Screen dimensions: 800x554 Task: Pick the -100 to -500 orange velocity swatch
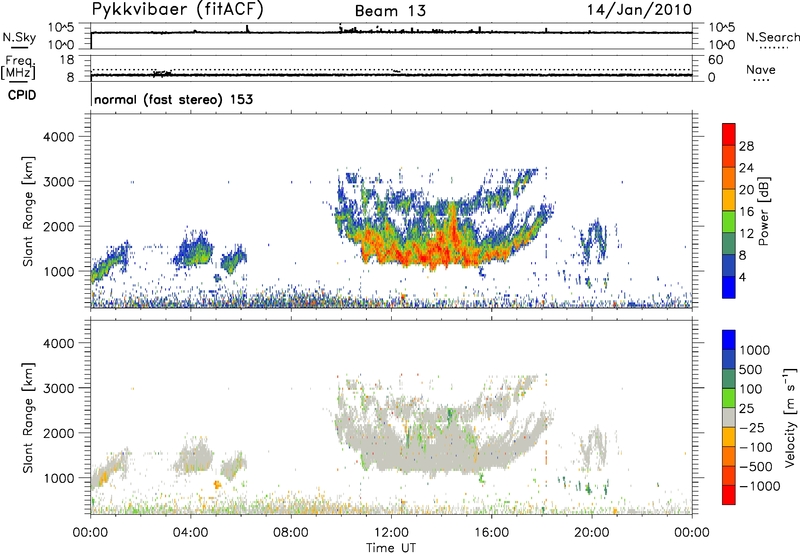tap(729, 457)
